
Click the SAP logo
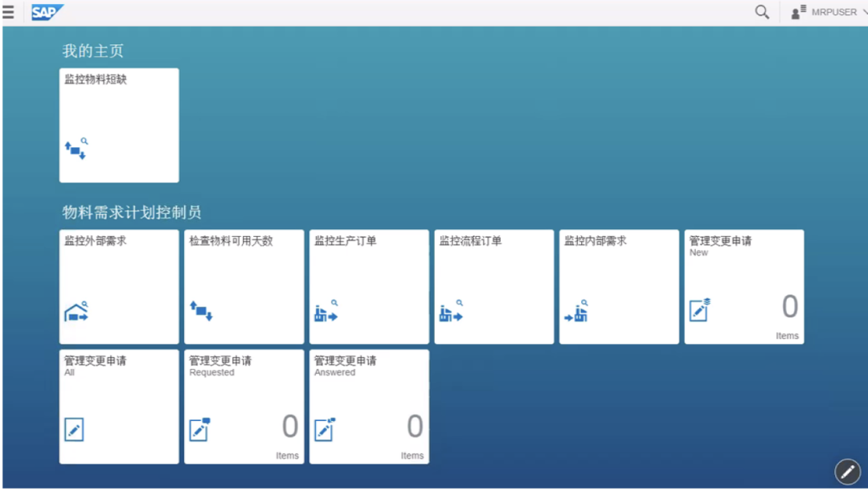click(47, 12)
